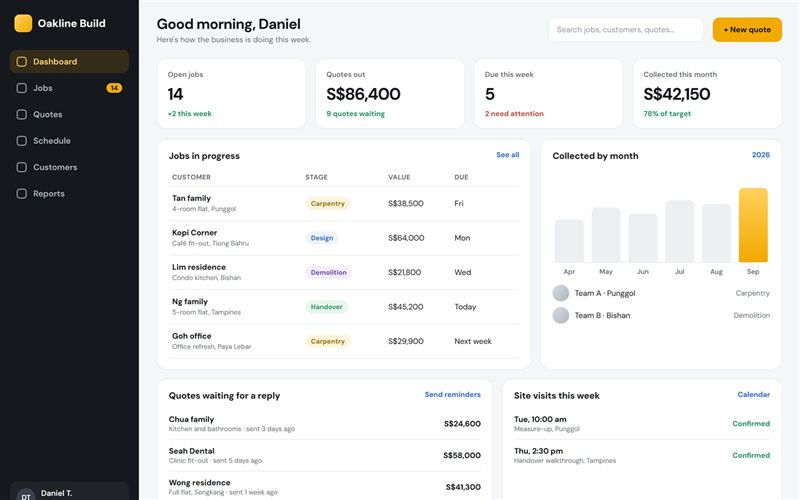Click the Jobs sidebar icon
Viewport: 800px width, 500px height.
click(21, 88)
